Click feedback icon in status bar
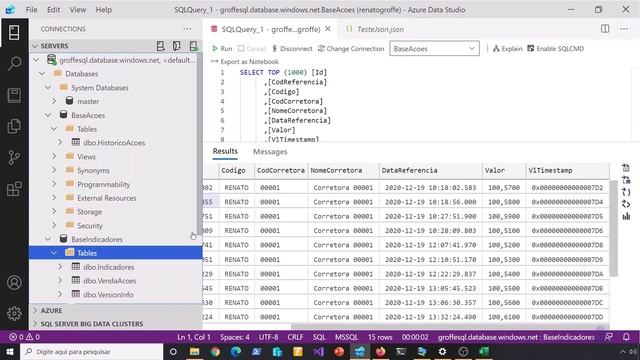Viewport: 640px width, 360px height. [608, 337]
